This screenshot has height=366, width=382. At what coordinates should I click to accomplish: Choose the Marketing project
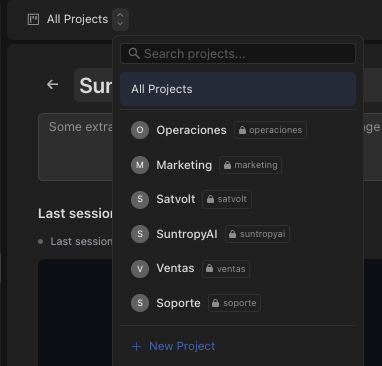tap(238, 165)
